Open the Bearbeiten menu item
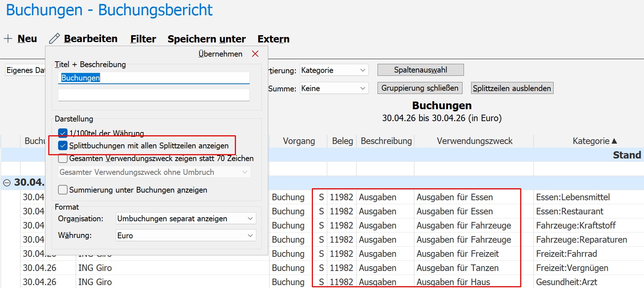 (91, 38)
